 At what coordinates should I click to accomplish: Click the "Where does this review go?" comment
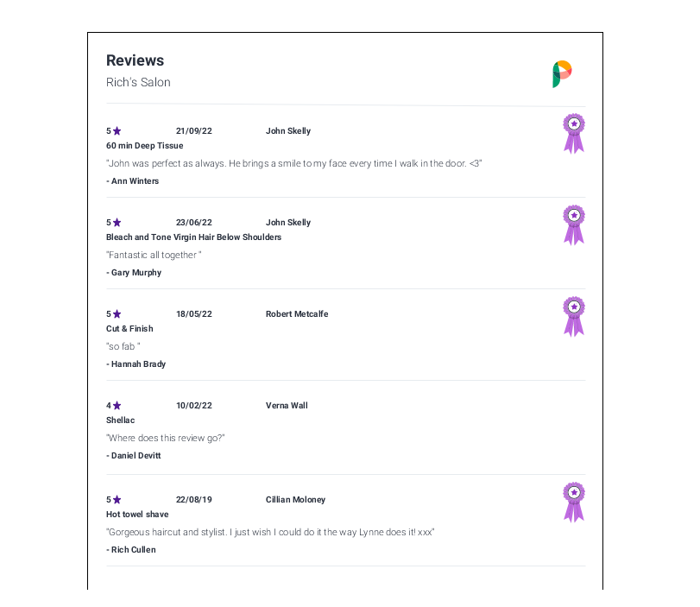(165, 438)
